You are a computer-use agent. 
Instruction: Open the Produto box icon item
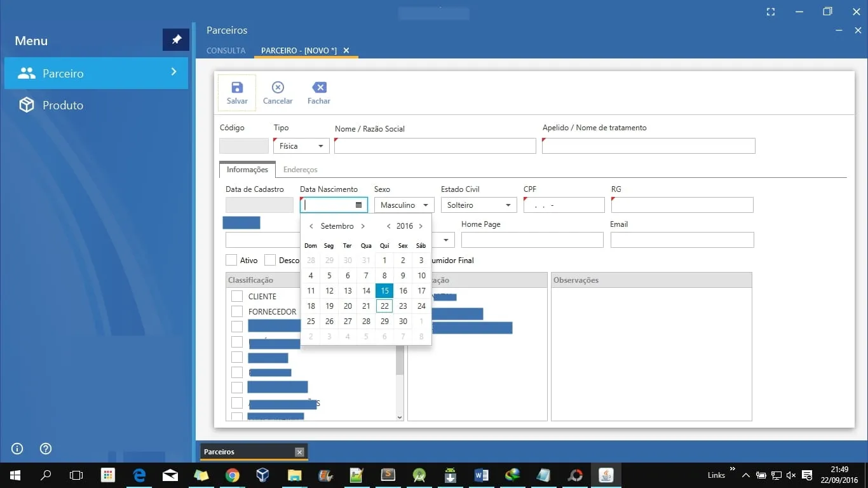27,105
